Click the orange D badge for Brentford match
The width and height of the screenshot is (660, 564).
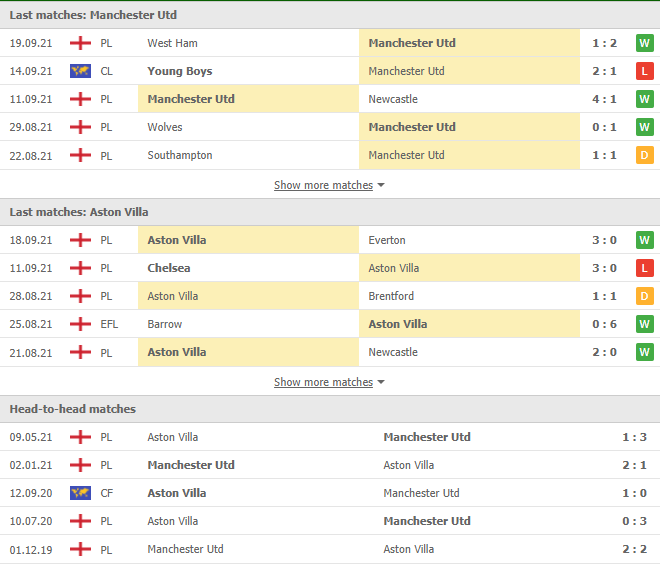click(x=644, y=296)
